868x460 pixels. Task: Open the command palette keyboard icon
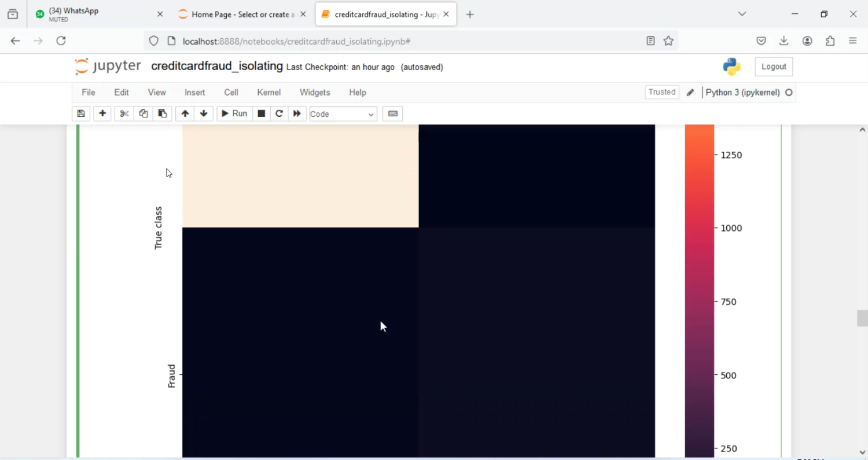[x=393, y=114]
